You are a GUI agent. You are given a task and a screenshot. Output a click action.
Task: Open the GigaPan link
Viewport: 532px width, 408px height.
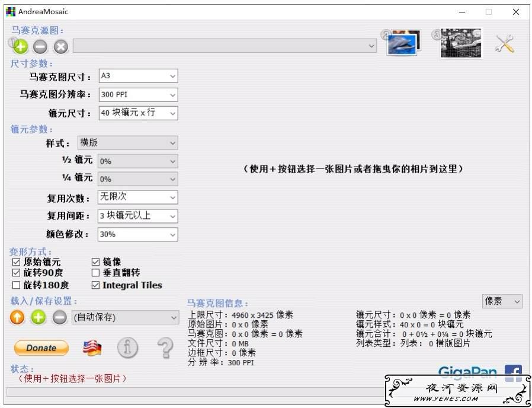[x=467, y=371]
